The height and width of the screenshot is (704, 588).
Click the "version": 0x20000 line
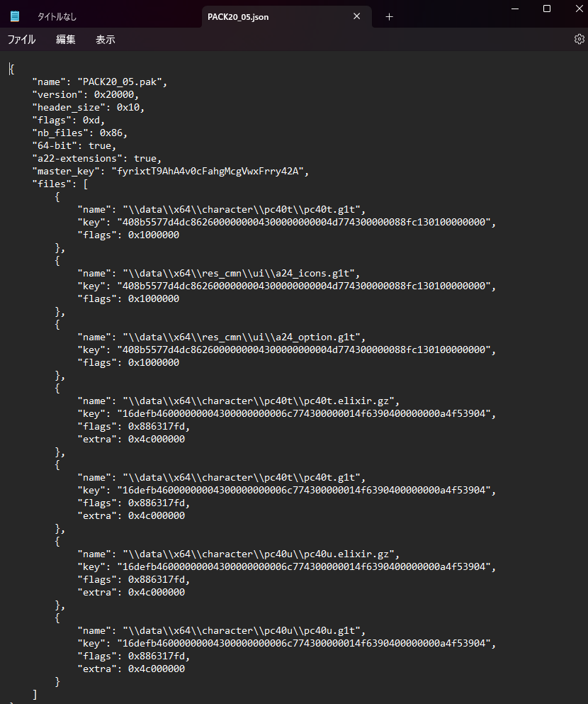[86, 95]
